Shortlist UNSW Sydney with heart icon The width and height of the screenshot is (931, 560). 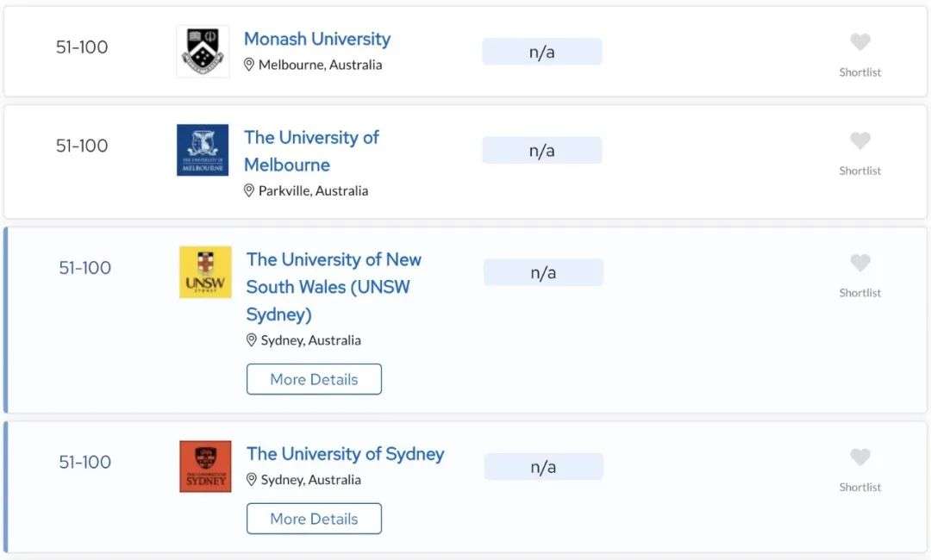click(860, 263)
